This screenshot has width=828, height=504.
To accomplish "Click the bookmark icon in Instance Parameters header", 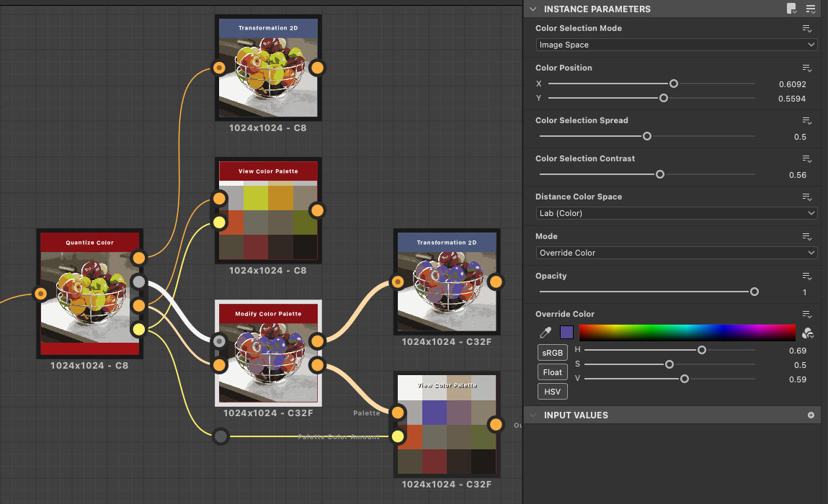I will [791, 9].
